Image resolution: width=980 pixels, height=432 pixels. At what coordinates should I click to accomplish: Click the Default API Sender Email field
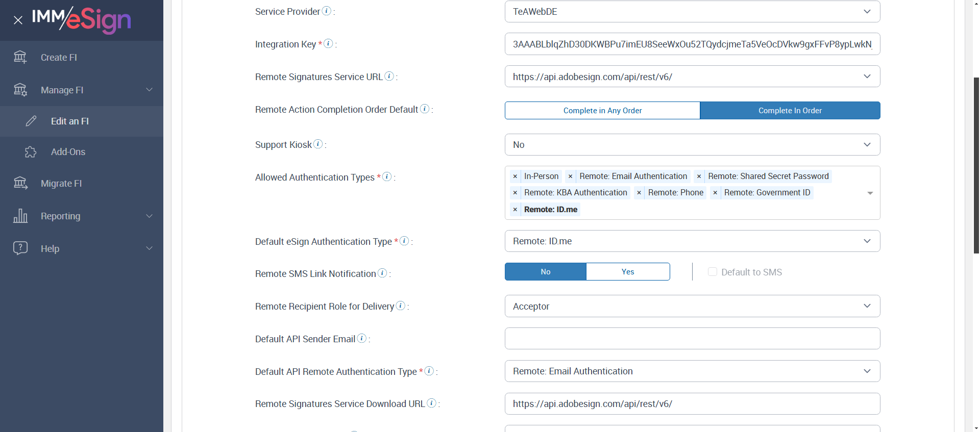692,339
